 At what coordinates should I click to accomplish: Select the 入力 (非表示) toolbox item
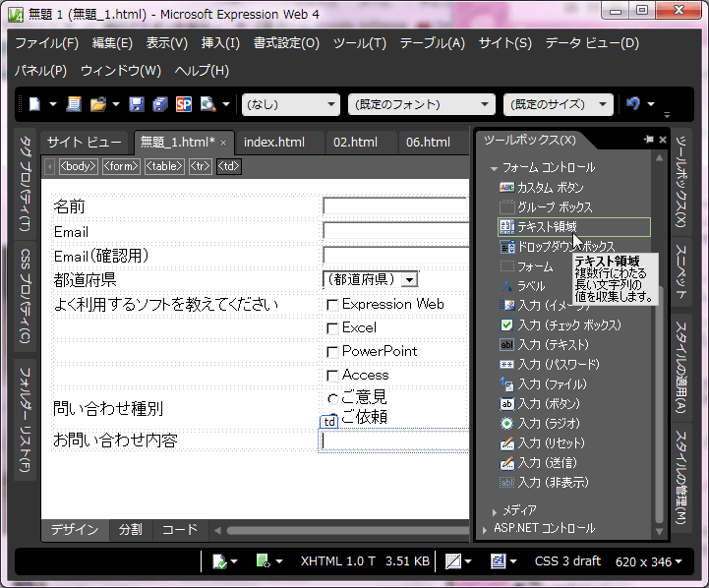(x=574, y=483)
